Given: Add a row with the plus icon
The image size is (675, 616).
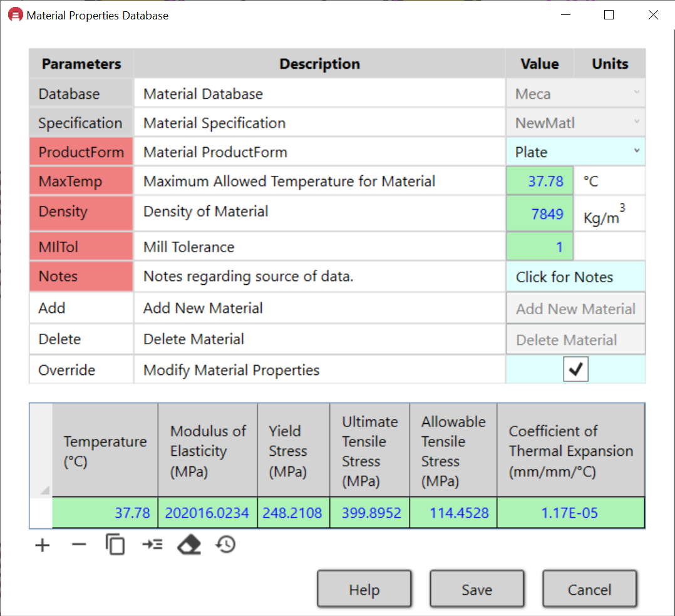Looking at the screenshot, I should [43, 545].
